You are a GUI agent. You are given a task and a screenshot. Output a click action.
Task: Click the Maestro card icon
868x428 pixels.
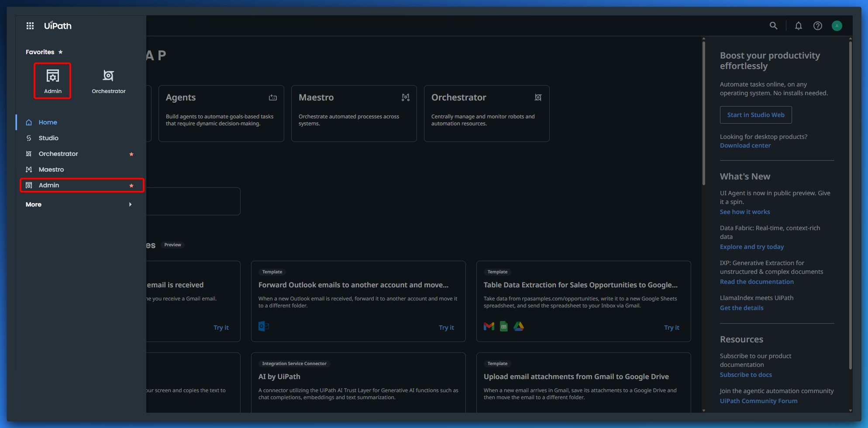[x=406, y=97]
